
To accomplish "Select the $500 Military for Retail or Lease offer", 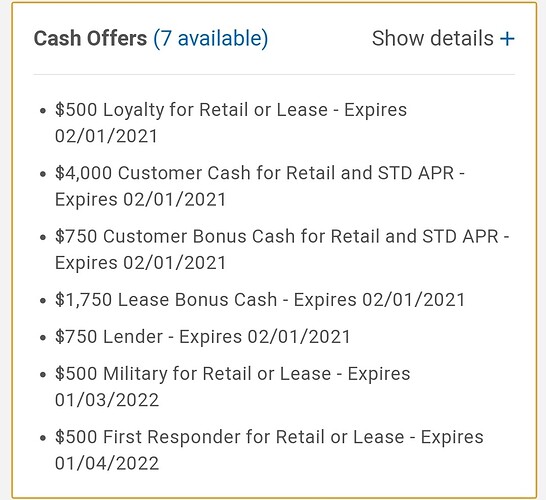I will pos(233,387).
